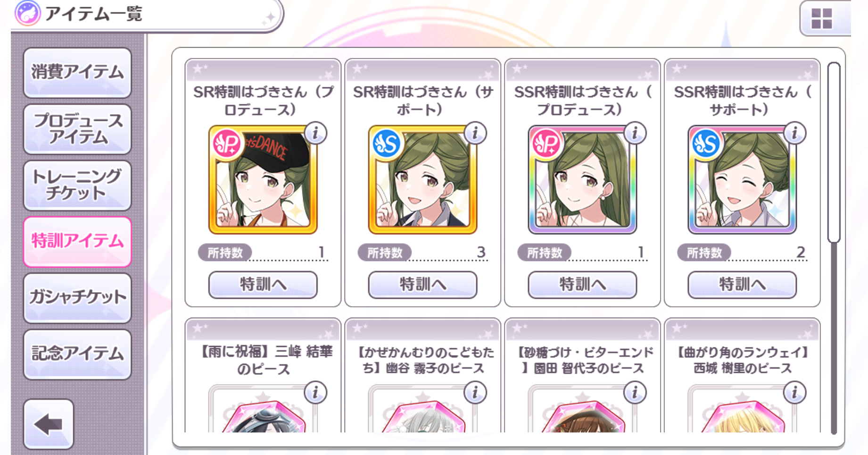Show info for 西城 樹里のピース
The image size is (868, 455).
coord(795,392)
